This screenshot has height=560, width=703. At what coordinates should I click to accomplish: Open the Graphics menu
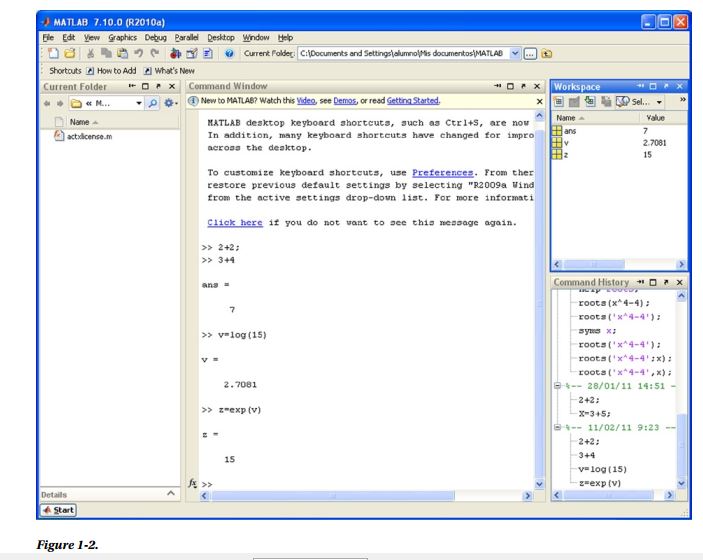coord(122,38)
